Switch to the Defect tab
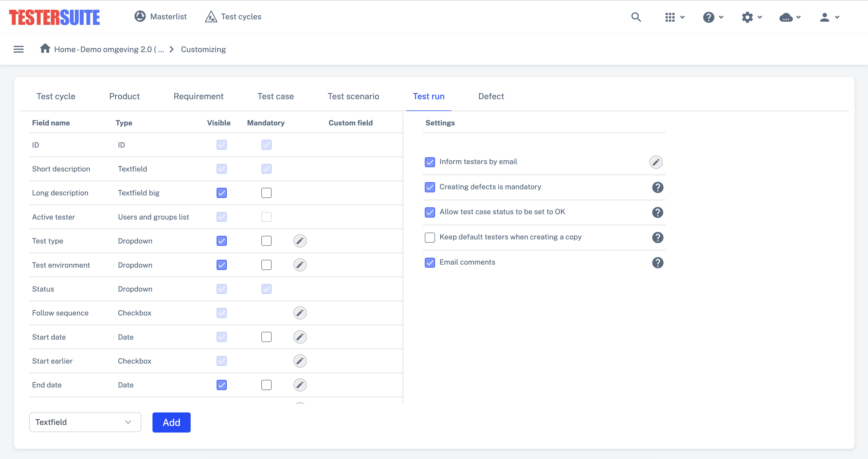The width and height of the screenshot is (868, 459). pos(491,96)
